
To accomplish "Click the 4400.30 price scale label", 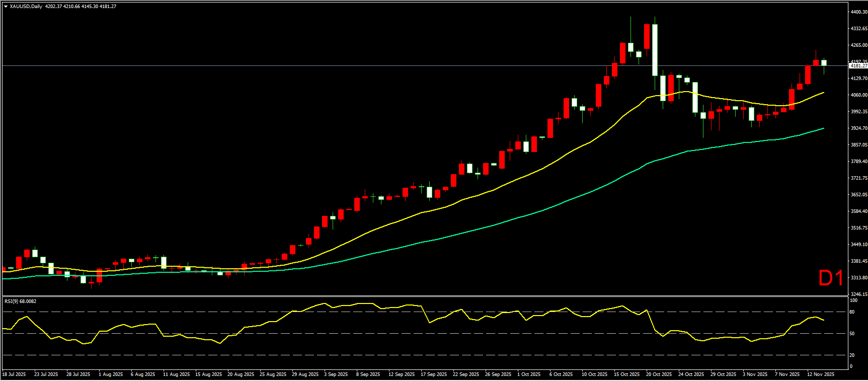I will [x=858, y=12].
